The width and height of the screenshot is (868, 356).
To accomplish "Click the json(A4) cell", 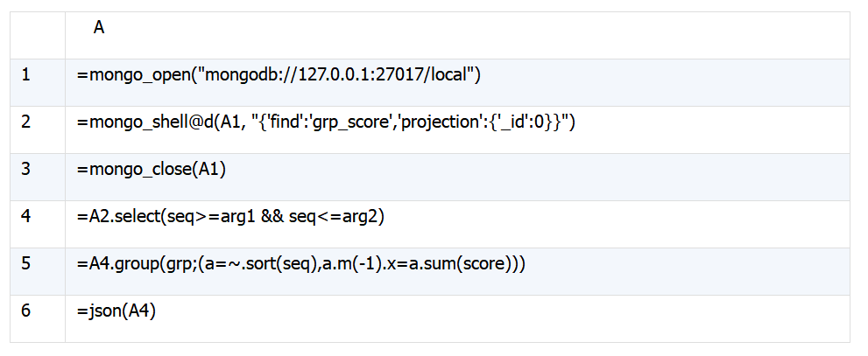I will [x=457, y=318].
